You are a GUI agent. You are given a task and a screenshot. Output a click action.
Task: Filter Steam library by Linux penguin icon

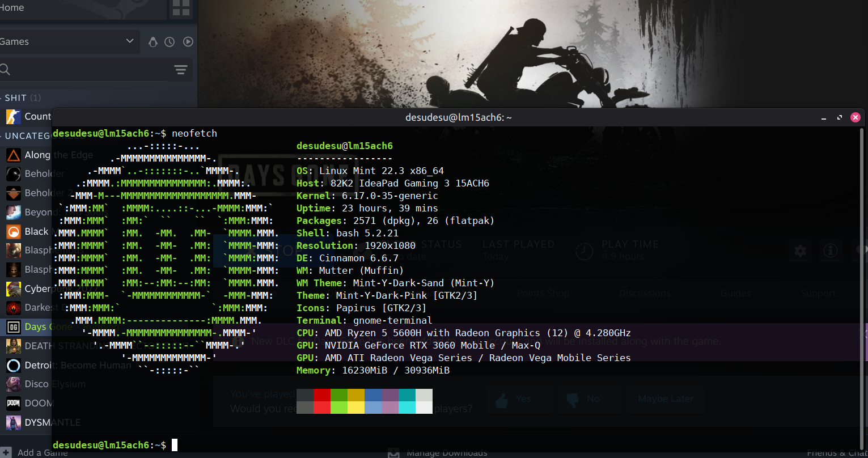[x=153, y=42]
